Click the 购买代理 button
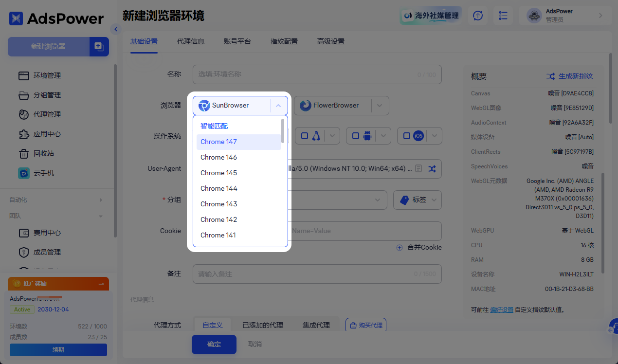 [366, 325]
